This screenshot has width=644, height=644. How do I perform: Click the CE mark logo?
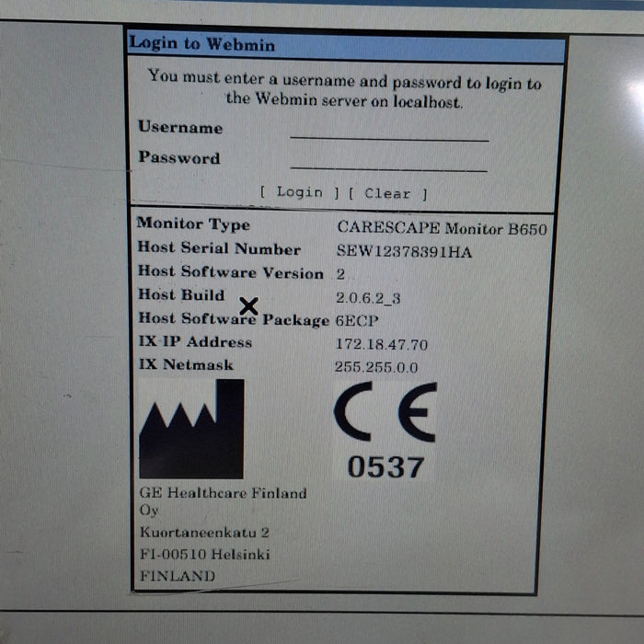385,412
